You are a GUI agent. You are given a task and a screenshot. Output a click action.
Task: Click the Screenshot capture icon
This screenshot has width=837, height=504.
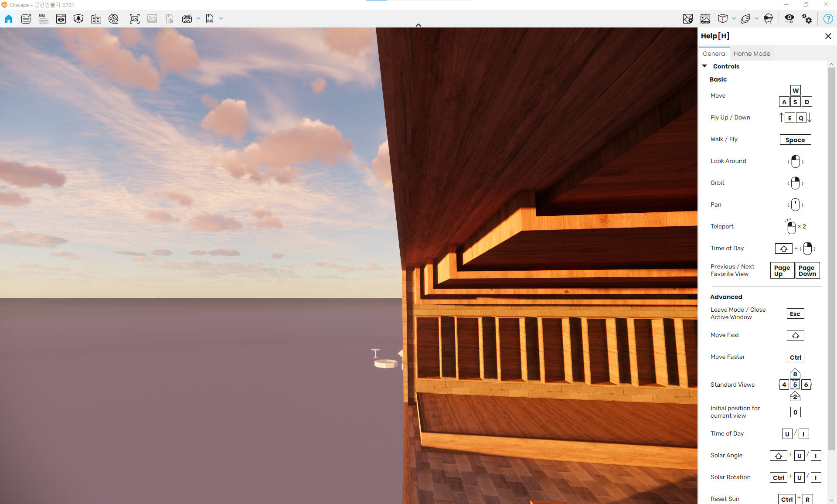point(135,19)
